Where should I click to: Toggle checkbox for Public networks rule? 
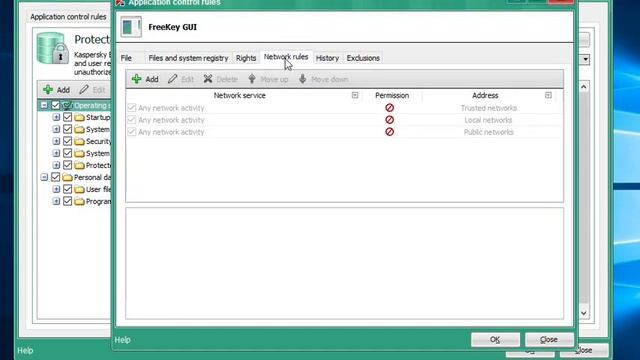(x=131, y=132)
